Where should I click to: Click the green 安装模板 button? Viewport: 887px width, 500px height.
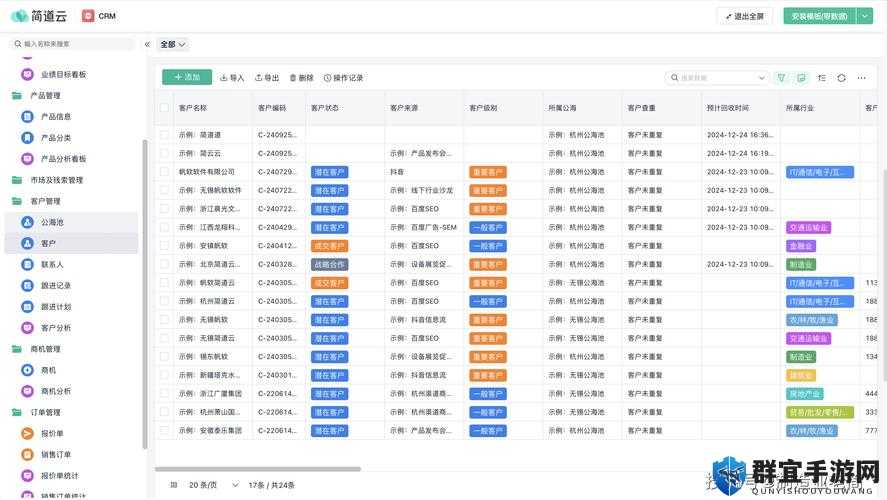pos(820,16)
